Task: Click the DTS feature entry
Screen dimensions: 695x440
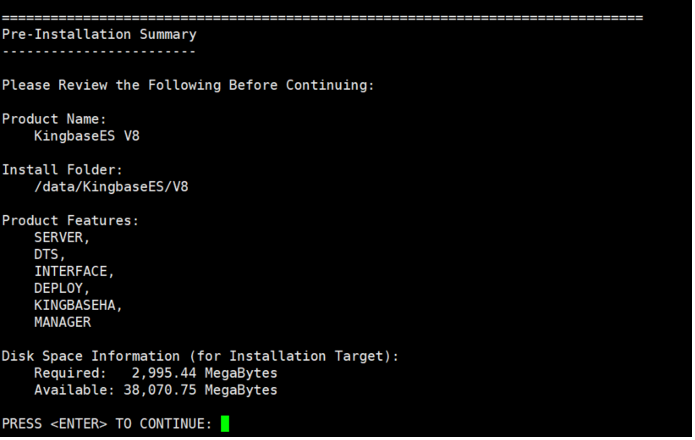Action: click(50, 255)
